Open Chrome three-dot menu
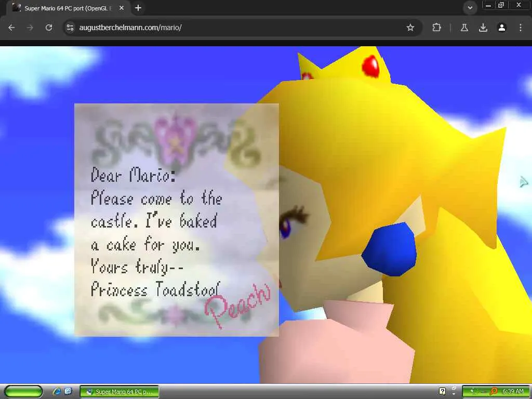Viewport: 532px width, 399px height. coord(521,28)
